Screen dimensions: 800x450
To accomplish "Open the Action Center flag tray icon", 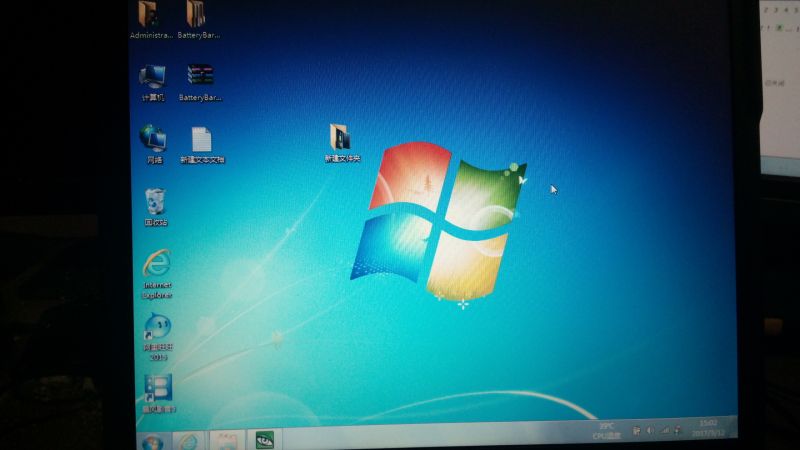I will point(636,431).
